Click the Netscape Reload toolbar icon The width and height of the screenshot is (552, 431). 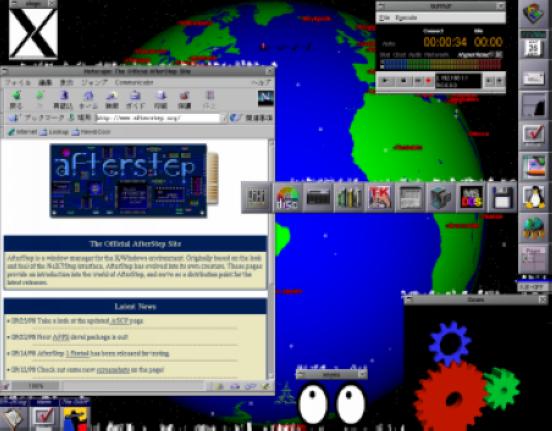[63, 99]
